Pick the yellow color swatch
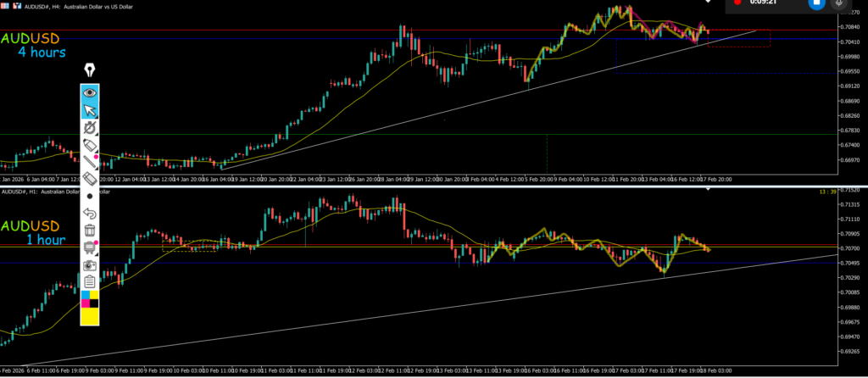This screenshot has width=868, height=378. pyautogui.click(x=90, y=316)
